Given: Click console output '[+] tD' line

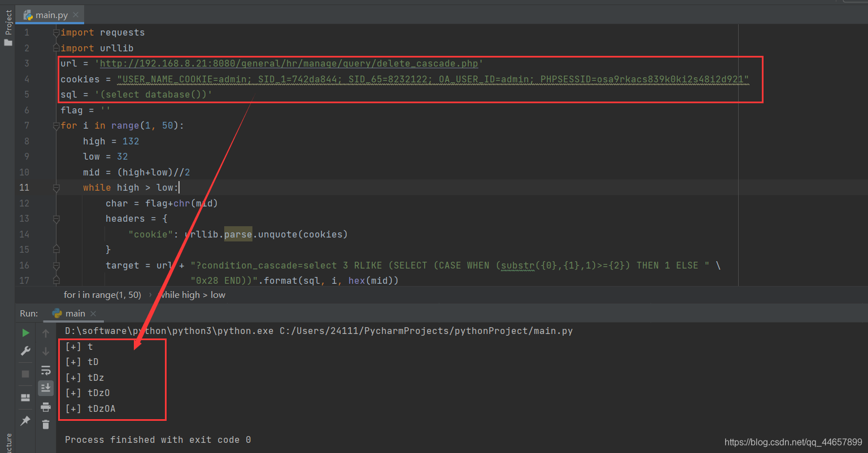Looking at the screenshot, I should [82, 362].
